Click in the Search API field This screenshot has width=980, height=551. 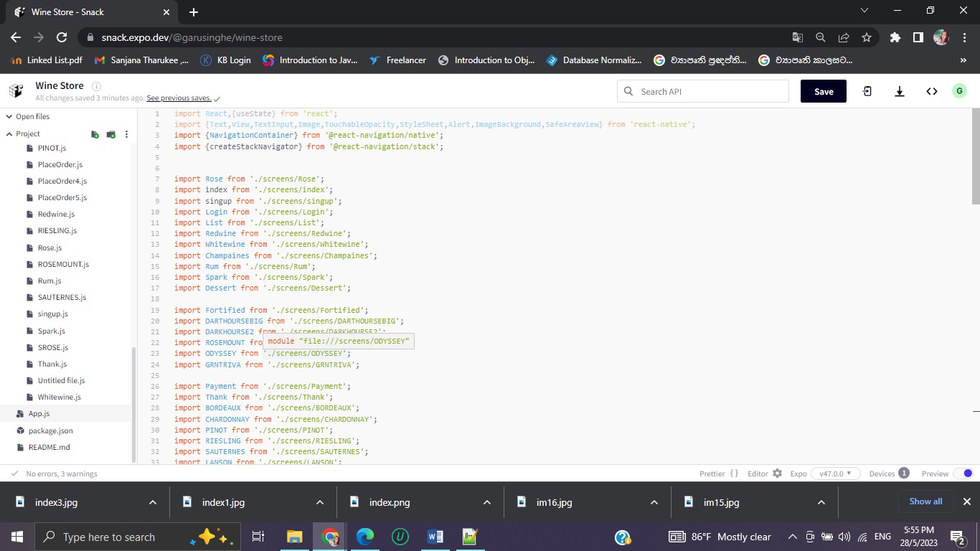(x=703, y=91)
